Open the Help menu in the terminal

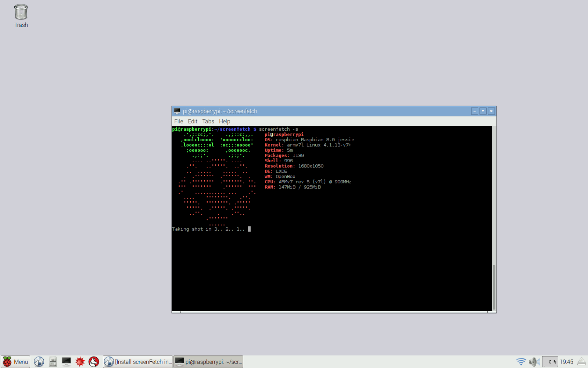click(x=225, y=121)
